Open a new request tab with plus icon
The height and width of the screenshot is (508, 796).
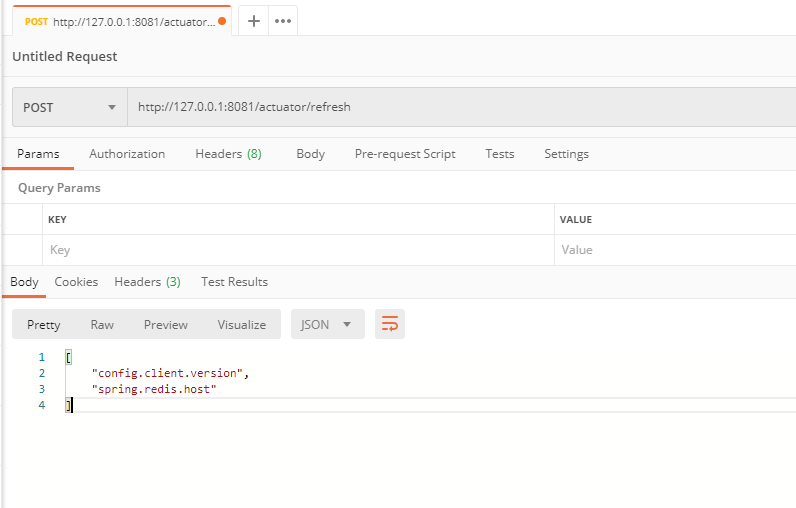pos(254,21)
